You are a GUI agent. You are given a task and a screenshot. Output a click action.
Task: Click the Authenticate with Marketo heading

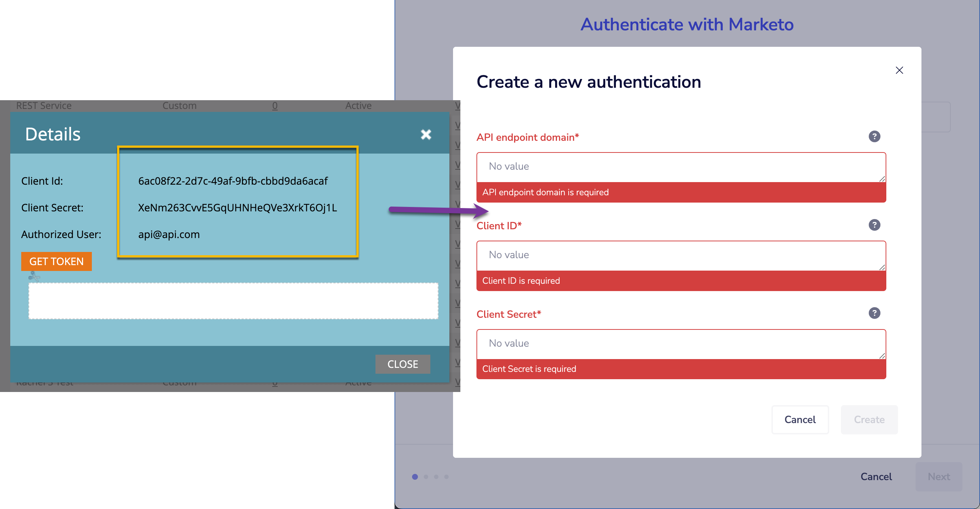[x=687, y=25]
